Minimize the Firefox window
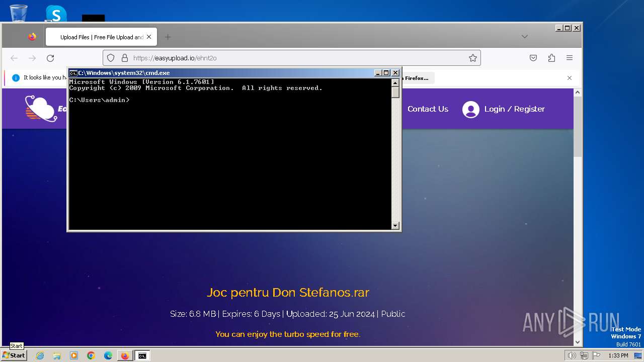The width and height of the screenshot is (644, 362). pyautogui.click(x=559, y=28)
